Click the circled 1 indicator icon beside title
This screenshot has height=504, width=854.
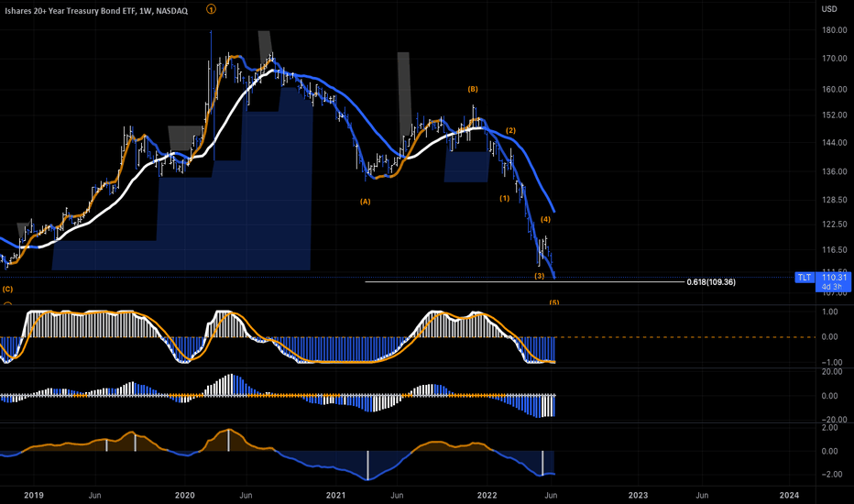(212, 9)
